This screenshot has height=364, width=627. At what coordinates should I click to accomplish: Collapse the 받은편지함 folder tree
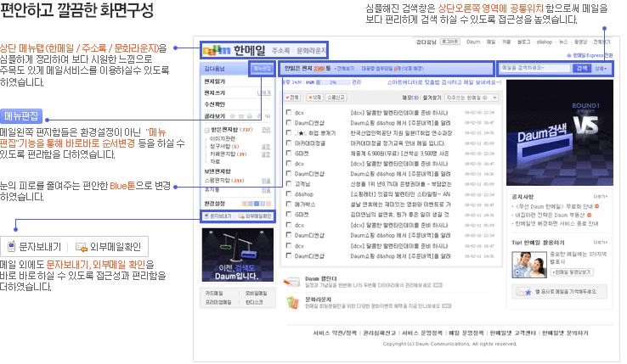(206, 130)
